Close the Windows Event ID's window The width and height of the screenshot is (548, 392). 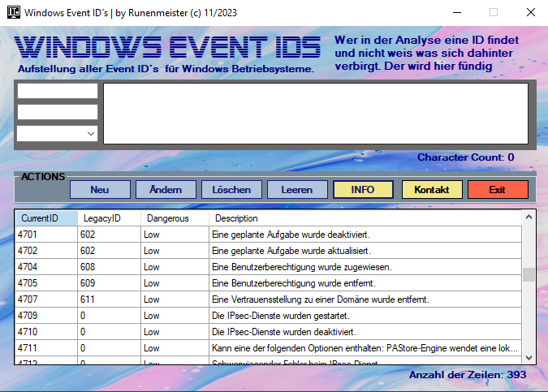point(531,12)
